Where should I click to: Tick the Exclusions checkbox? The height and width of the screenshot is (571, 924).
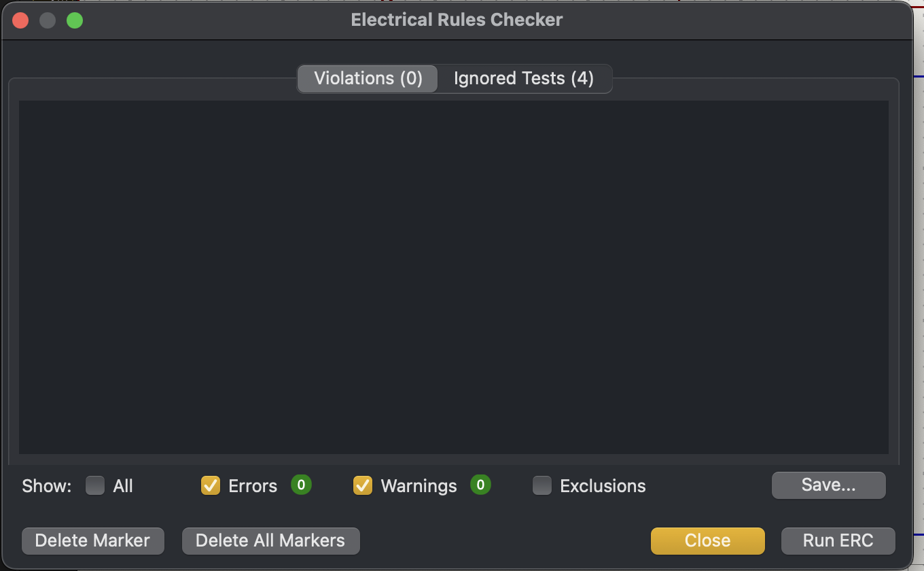[542, 486]
